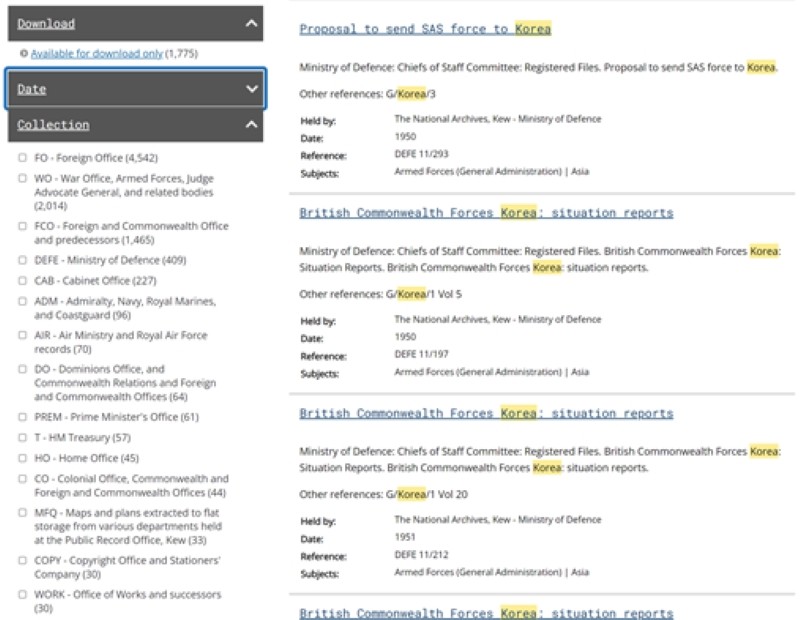Expand the Date filter section
The height and width of the screenshot is (620, 800).
pos(251,89)
